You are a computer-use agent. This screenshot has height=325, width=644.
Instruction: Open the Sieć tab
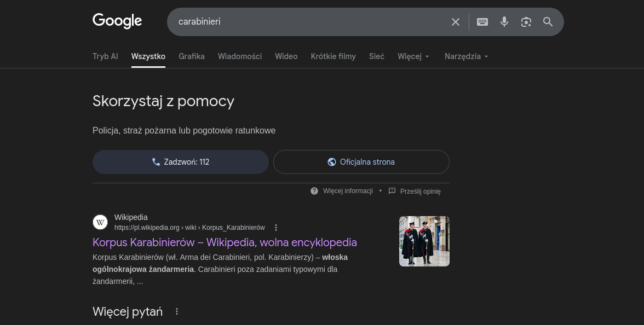(x=377, y=56)
